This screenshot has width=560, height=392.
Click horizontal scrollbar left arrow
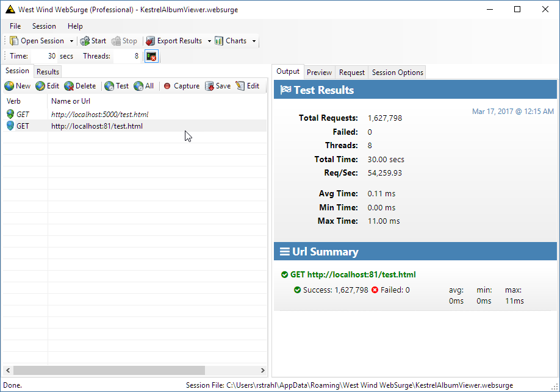(x=8, y=370)
